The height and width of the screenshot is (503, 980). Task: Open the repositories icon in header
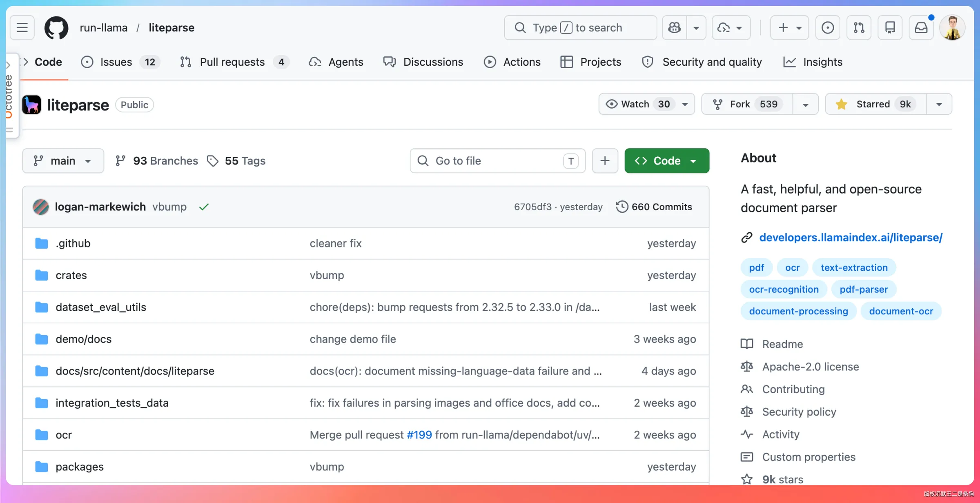(x=890, y=28)
